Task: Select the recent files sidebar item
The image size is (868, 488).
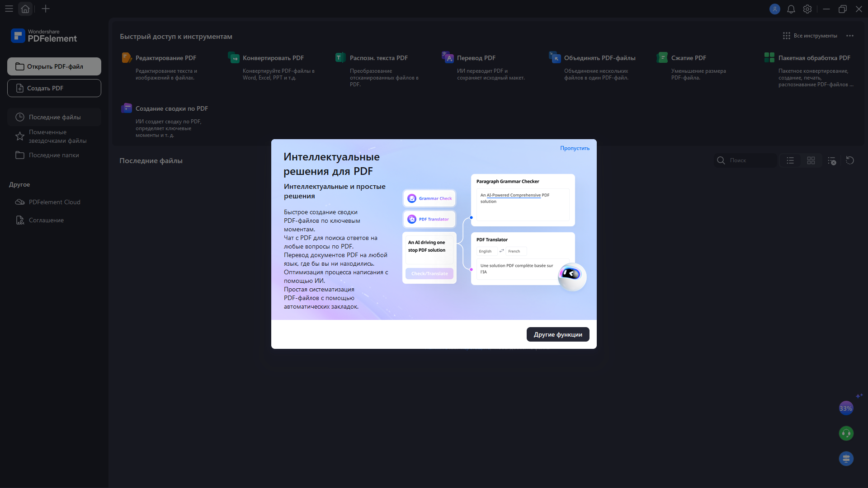Action: coord(54,117)
